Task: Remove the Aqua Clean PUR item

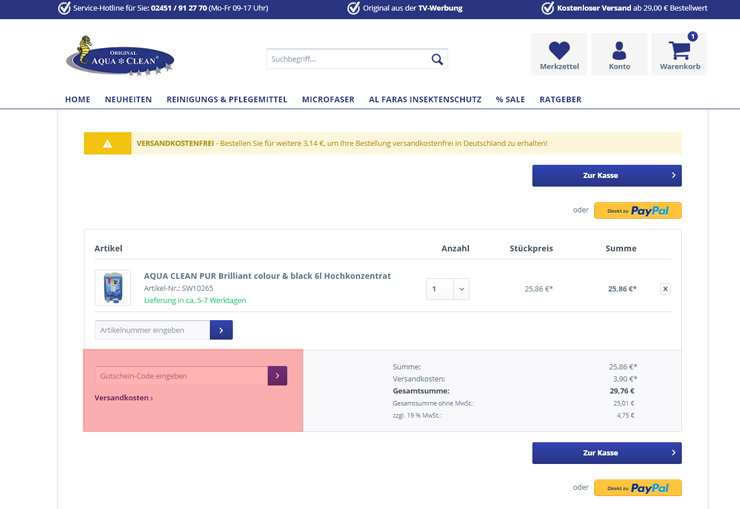Action: (x=665, y=289)
